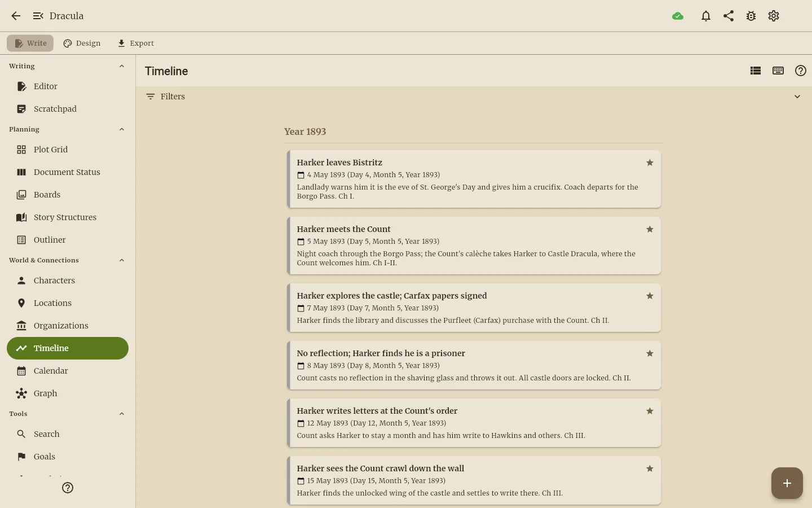Collapse the Writing section
This screenshot has height=508, width=812.
coord(122,66)
